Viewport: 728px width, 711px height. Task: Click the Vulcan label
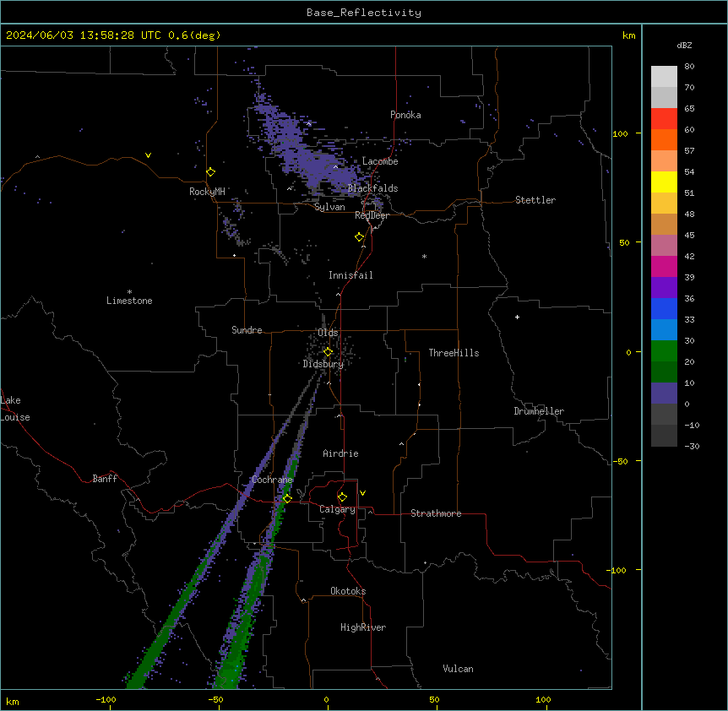[459, 669]
